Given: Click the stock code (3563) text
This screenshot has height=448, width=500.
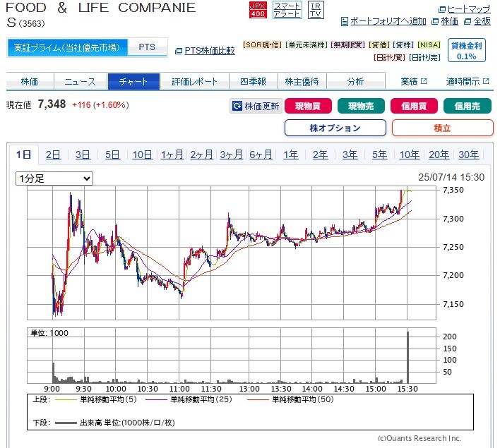Looking at the screenshot, I should (x=32, y=23).
